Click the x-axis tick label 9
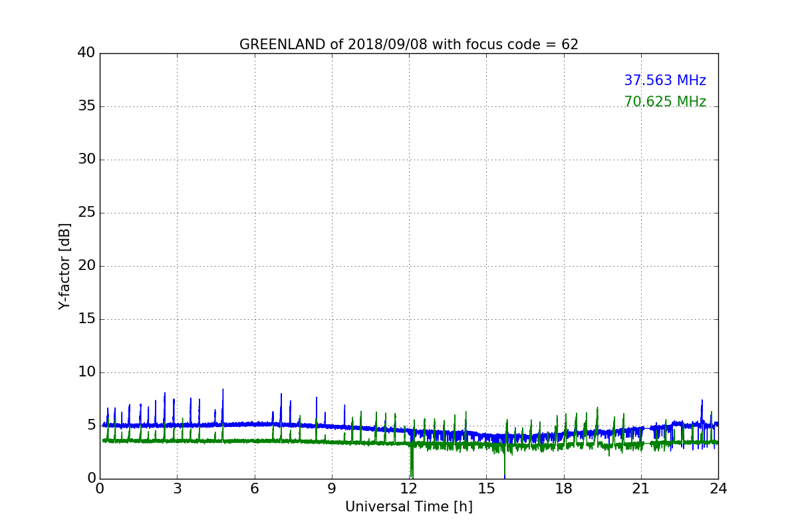 (332, 489)
